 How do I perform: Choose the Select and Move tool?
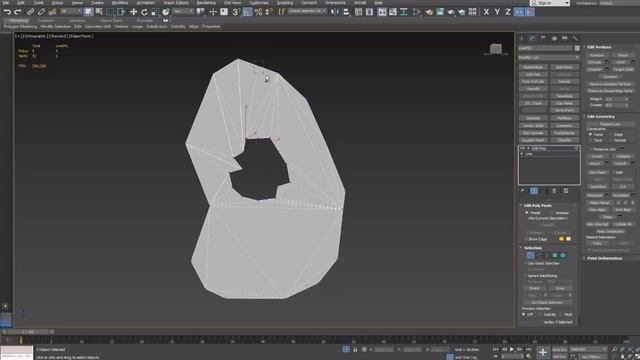tap(133, 12)
